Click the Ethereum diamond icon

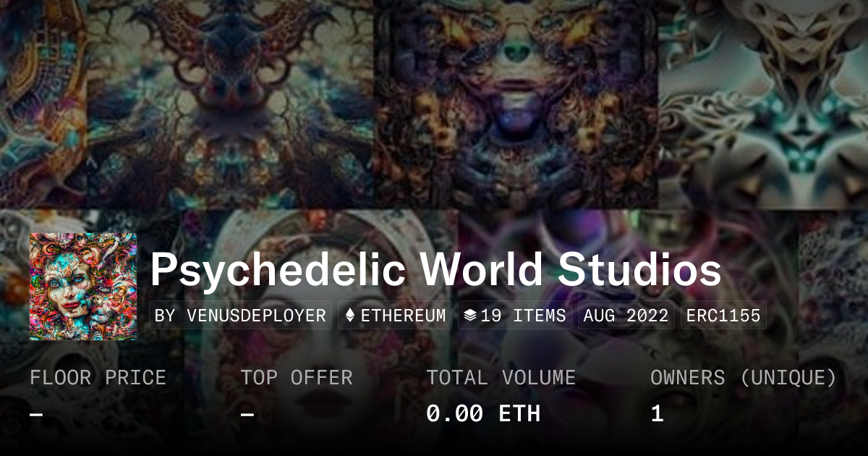point(350,316)
